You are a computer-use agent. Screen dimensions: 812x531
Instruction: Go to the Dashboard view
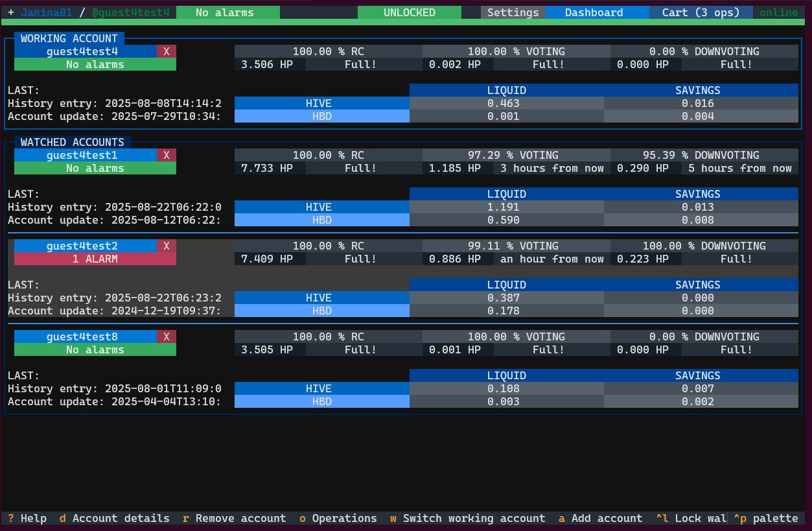tap(594, 12)
